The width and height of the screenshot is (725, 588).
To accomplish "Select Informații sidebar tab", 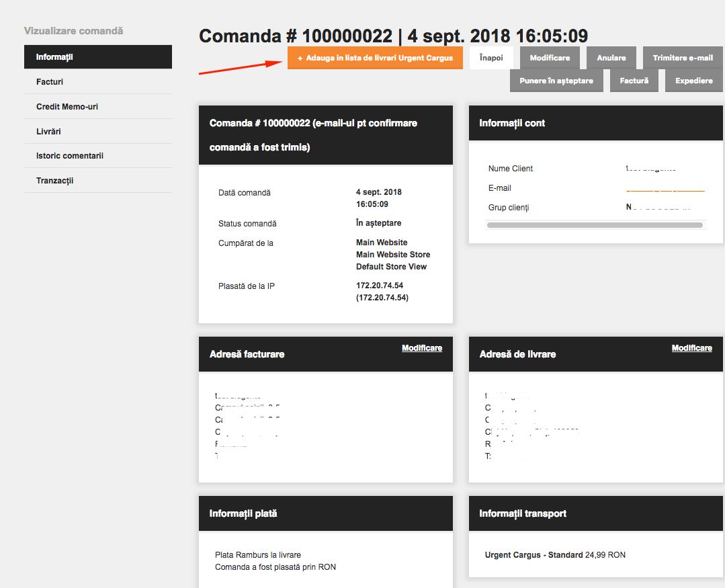I will point(98,57).
